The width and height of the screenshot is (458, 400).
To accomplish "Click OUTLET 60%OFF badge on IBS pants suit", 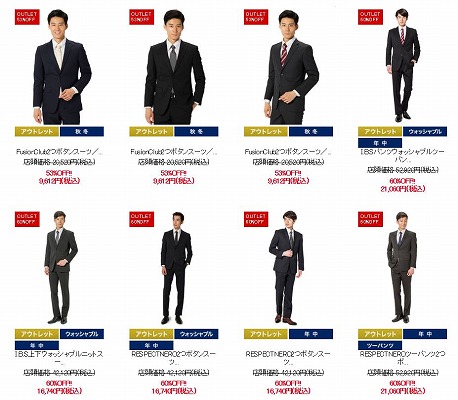I will pos(370,17).
